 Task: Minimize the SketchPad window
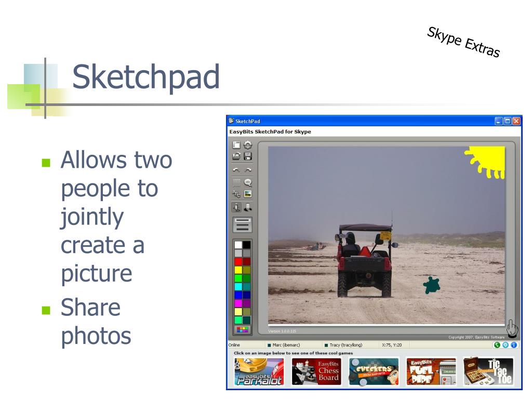[x=499, y=121]
